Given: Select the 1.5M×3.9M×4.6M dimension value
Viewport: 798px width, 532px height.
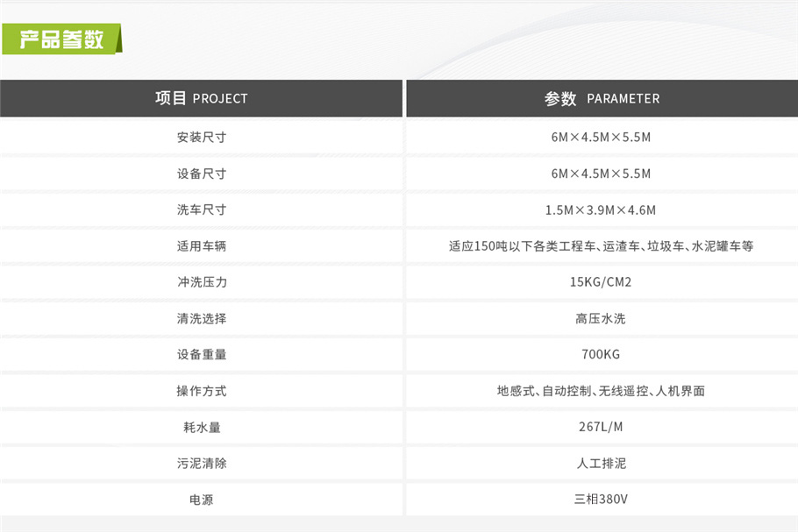Looking at the screenshot, I should (601, 210).
